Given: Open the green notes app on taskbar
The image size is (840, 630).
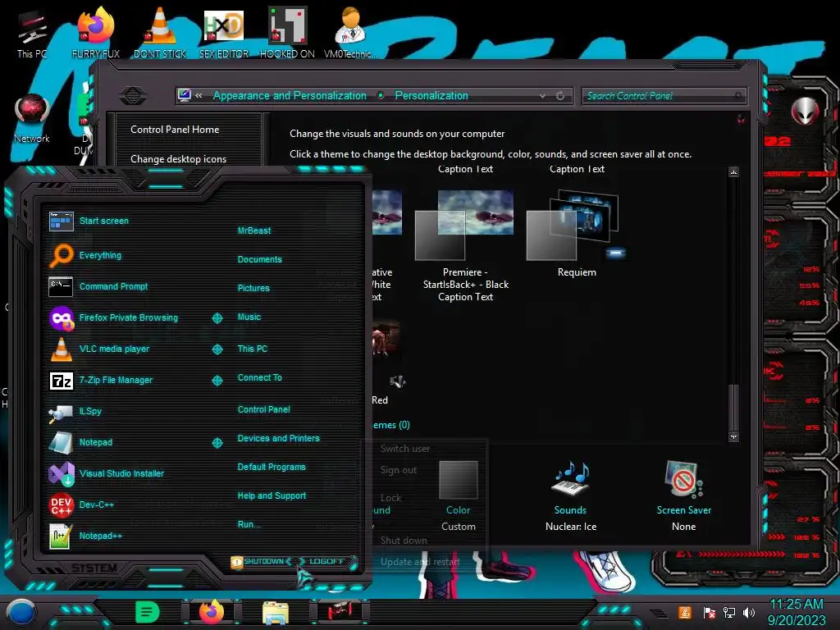Looking at the screenshot, I should point(148,612).
